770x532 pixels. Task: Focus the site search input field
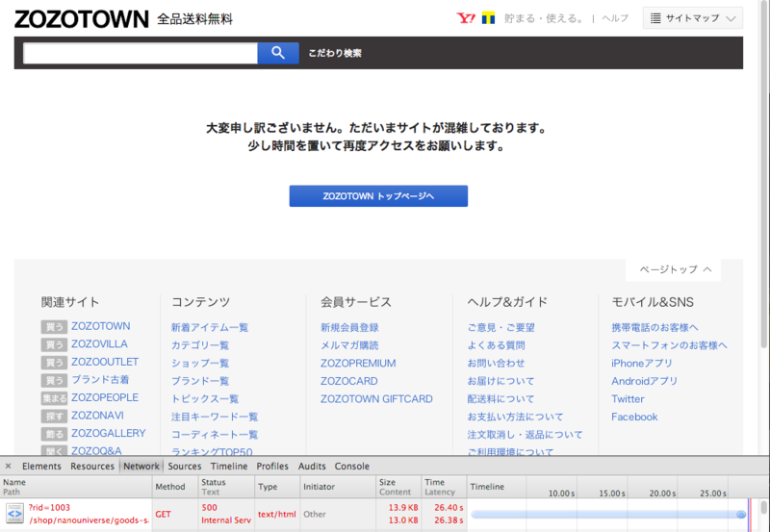coord(141,53)
